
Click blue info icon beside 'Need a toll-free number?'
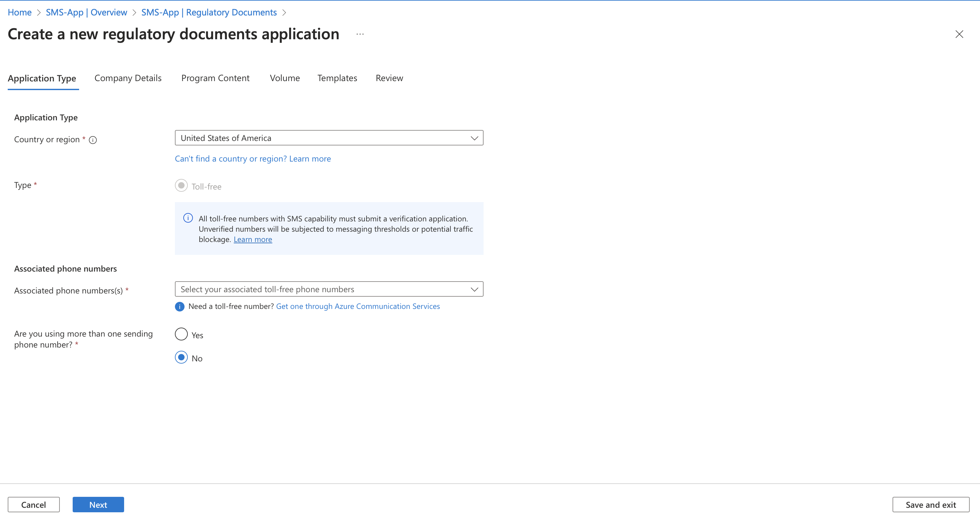tap(179, 307)
